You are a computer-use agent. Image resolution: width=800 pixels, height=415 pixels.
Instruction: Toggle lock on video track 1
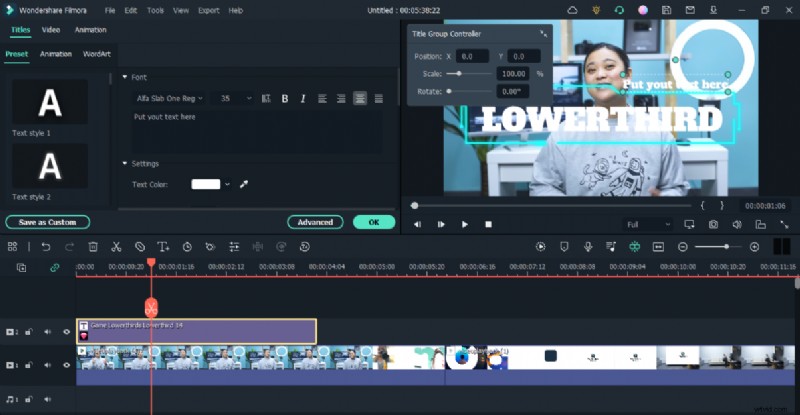click(x=29, y=364)
